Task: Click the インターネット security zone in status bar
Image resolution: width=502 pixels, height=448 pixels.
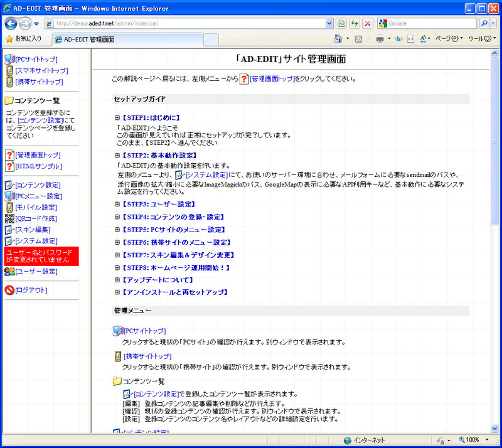Action: point(364,440)
